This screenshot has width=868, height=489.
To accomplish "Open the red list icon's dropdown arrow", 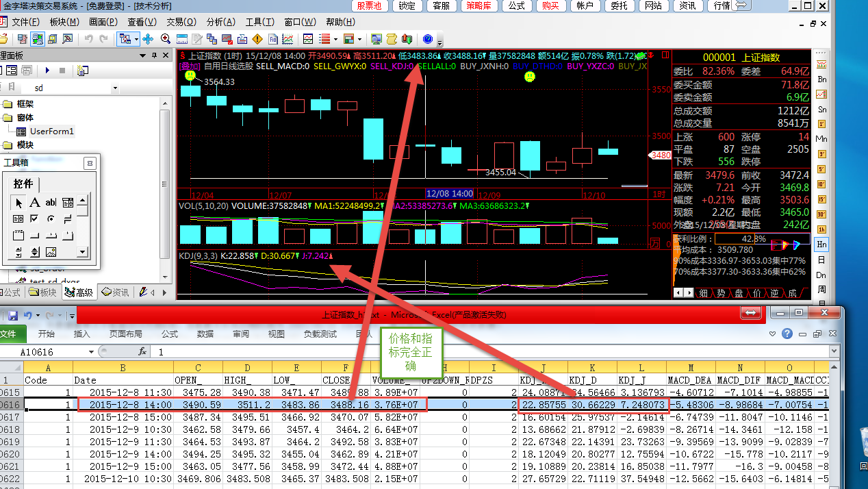I will click(335, 39).
